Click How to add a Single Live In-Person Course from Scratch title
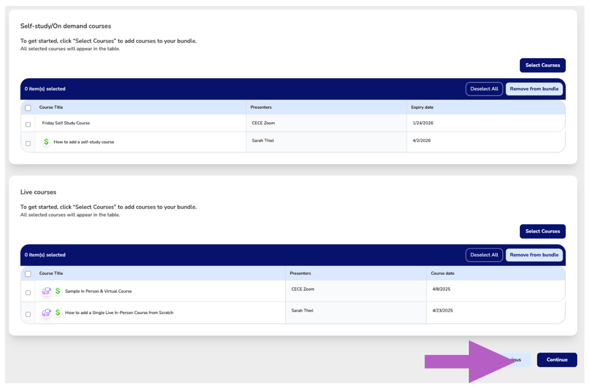 pyautogui.click(x=119, y=312)
